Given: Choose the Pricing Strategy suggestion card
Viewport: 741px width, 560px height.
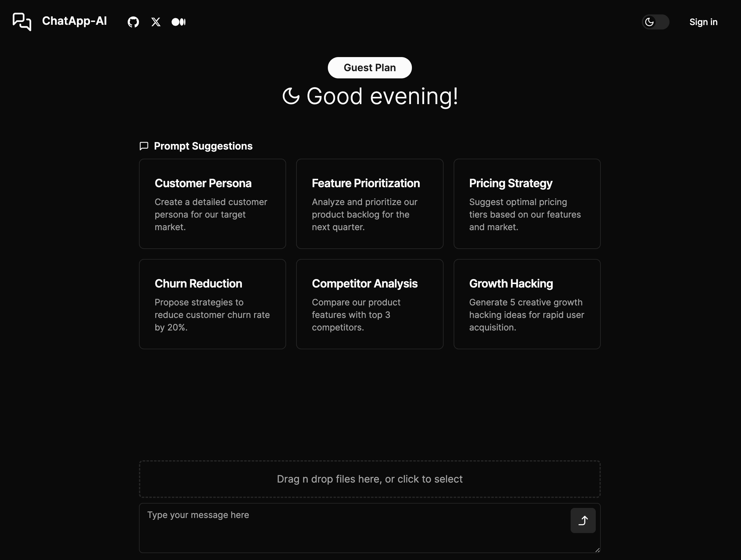Looking at the screenshot, I should [x=527, y=204].
